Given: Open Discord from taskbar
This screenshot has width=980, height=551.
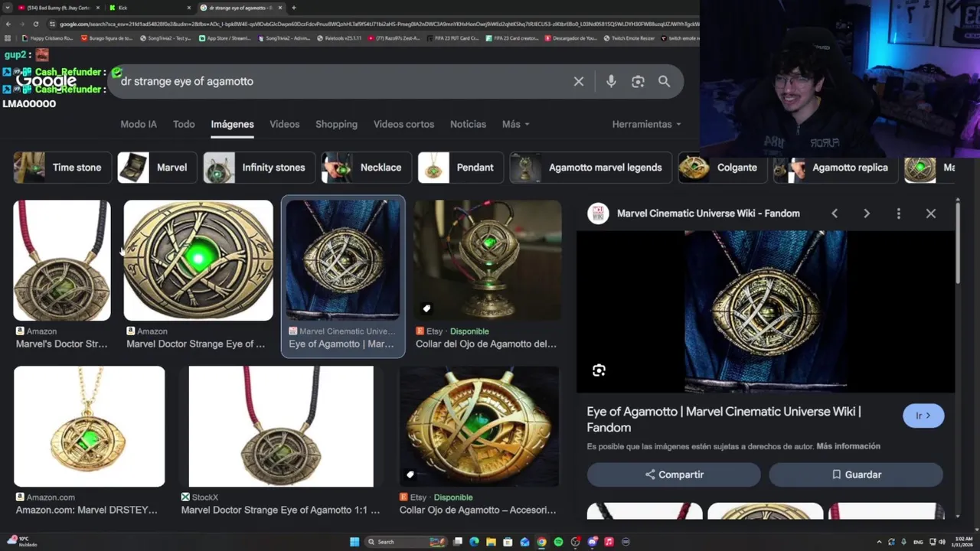Looking at the screenshot, I should coord(592,542).
